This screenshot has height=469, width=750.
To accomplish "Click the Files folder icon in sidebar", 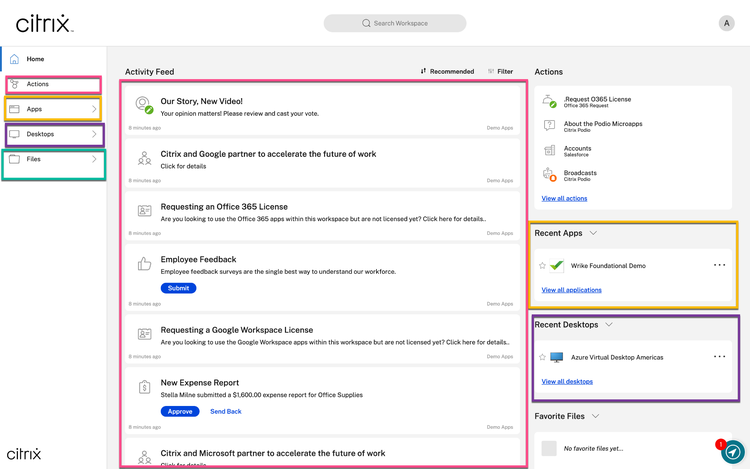I will [14, 159].
